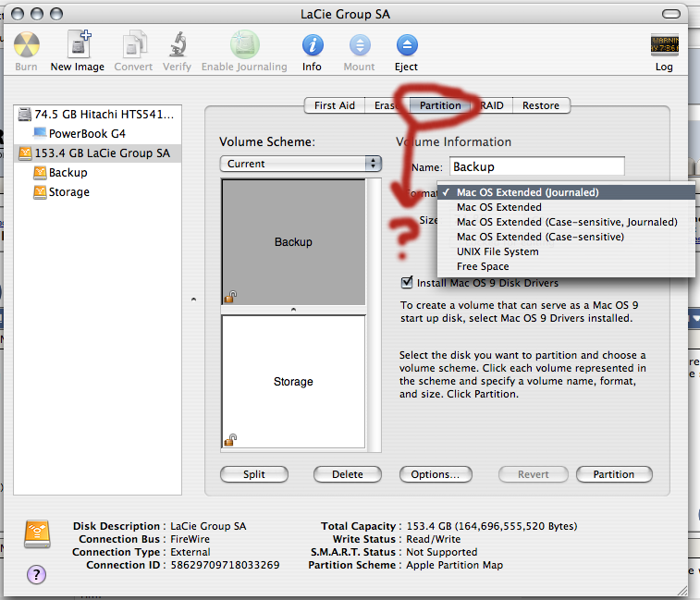Click the Split button
Image resolution: width=700 pixels, height=600 pixels.
click(254, 474)
